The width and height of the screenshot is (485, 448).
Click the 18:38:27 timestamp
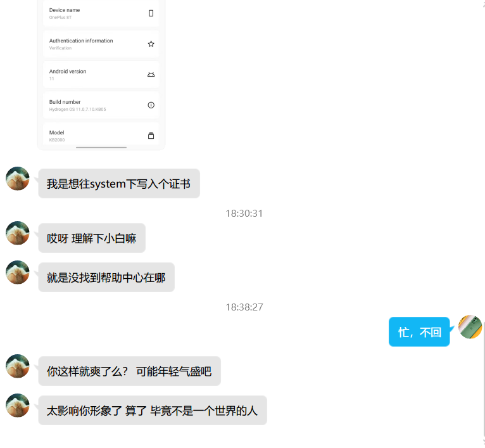coord(244,307)
